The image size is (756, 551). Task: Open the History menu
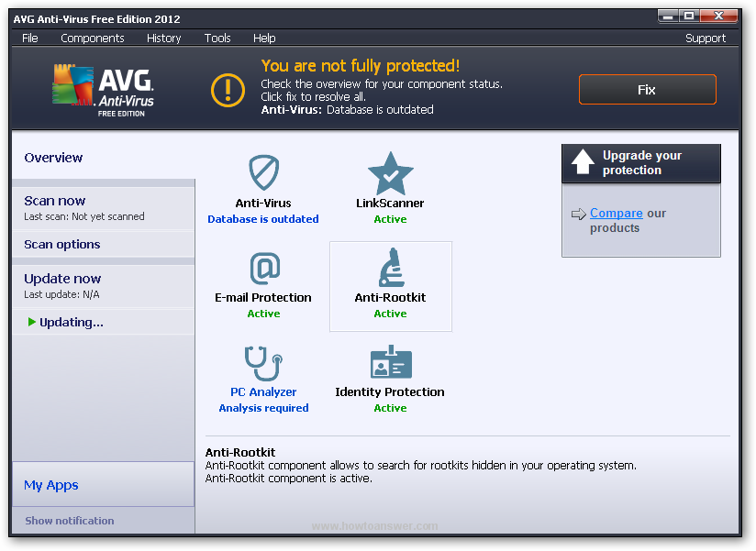click(164, 39)
